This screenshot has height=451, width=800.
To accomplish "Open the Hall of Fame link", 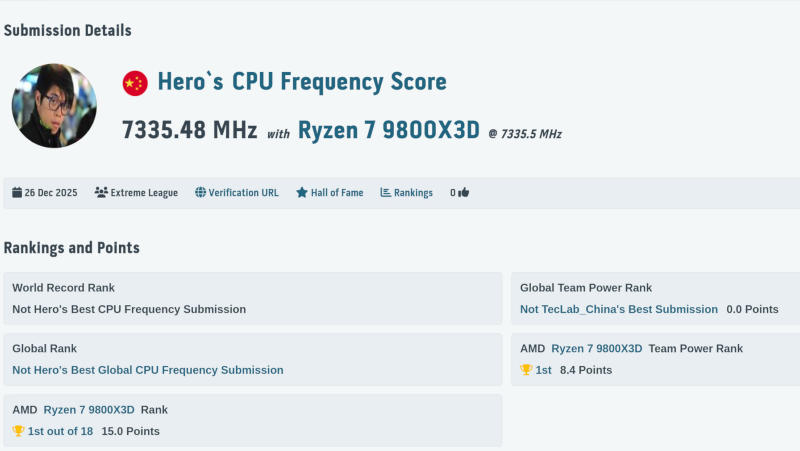I will [x=337, y=193].
